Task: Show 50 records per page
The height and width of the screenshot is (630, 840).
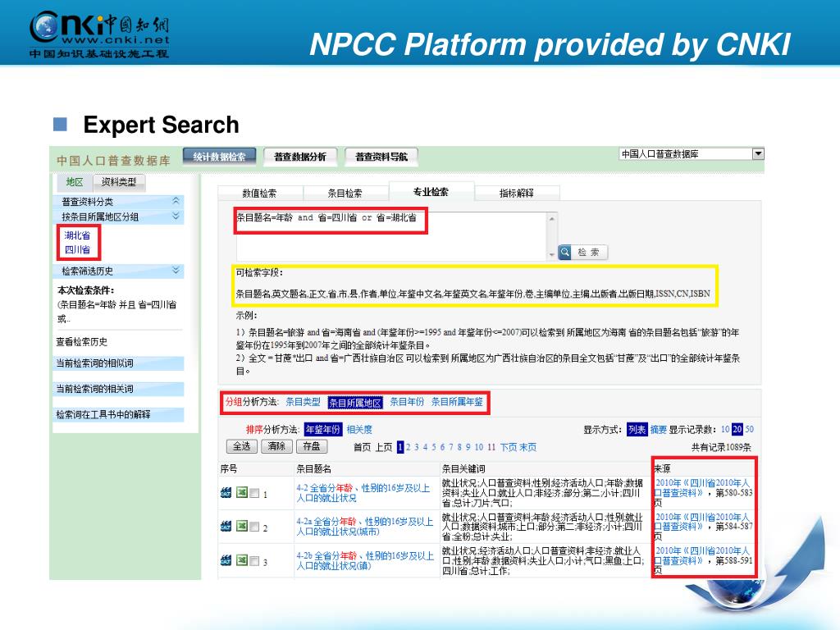Action: [x=750, y=430]
